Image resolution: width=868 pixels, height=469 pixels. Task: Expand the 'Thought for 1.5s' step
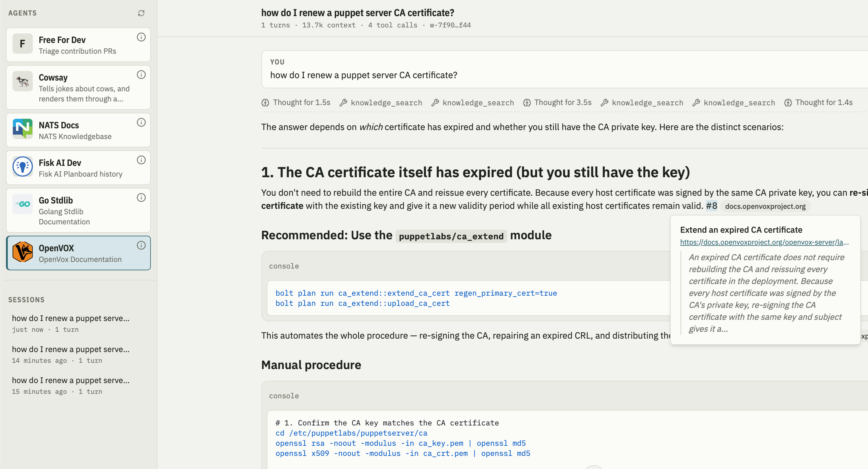pos(296,103)
